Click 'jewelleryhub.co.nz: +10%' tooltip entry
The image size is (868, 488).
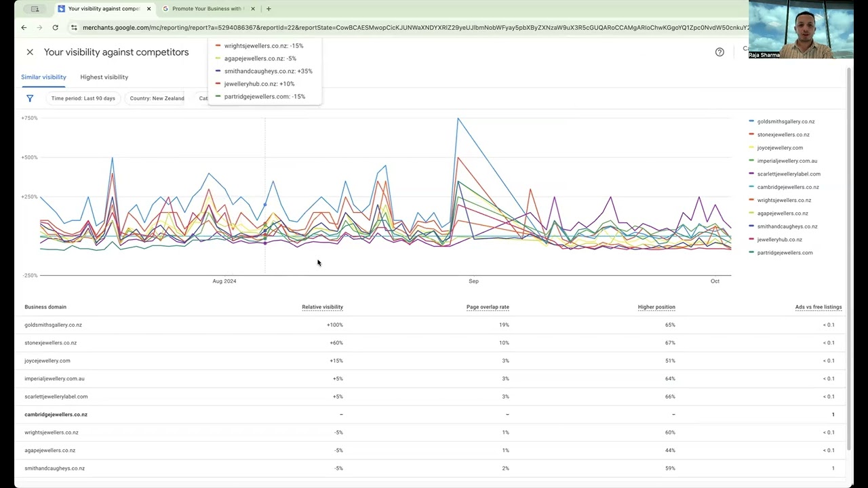(255, 84)
